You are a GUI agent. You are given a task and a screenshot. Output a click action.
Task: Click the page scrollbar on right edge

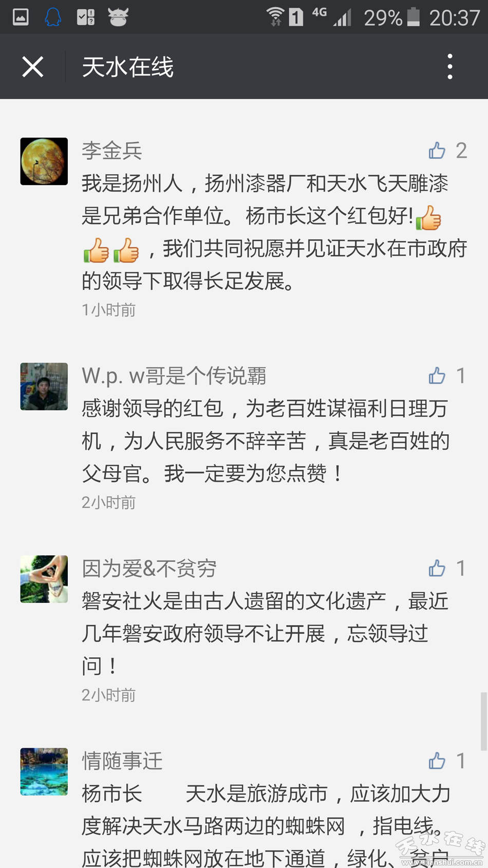pos(483,722)
